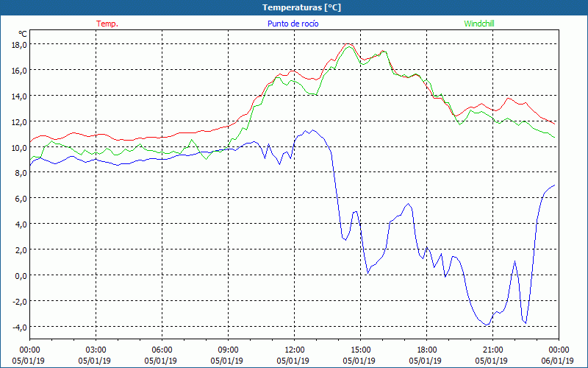Click the positive '2,0' y-axis value
This screenshot has height=368, width=588.
[21, 250]
